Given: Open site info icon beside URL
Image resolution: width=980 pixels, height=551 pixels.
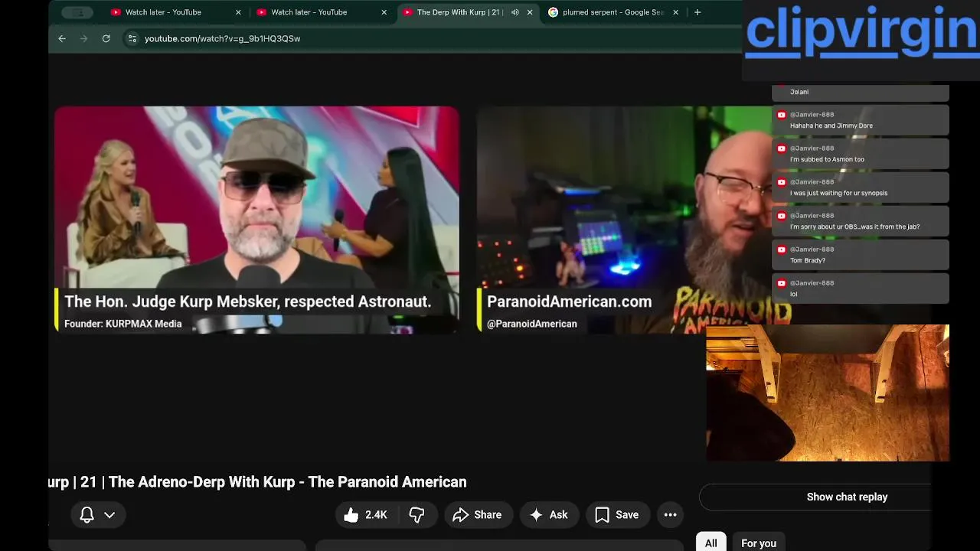Looking at the screenshot, I should click(x=132, y=38).
